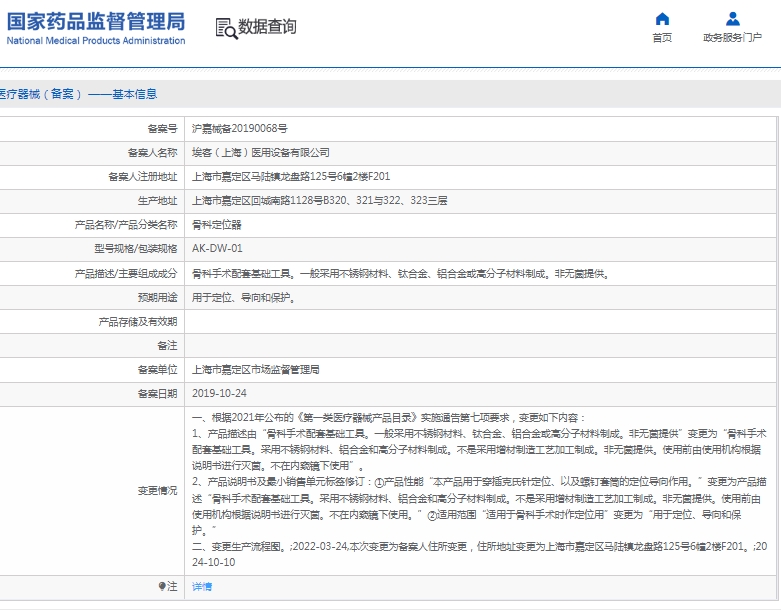Click the 备案人注册地址 label

coord(142,176)
